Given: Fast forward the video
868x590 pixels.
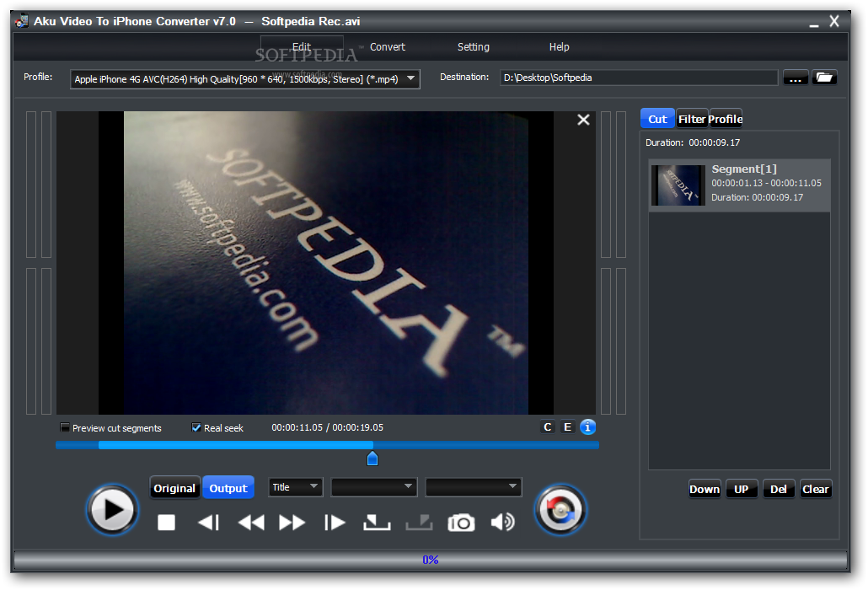Looking at the screenshot, I should click(292, 523).
